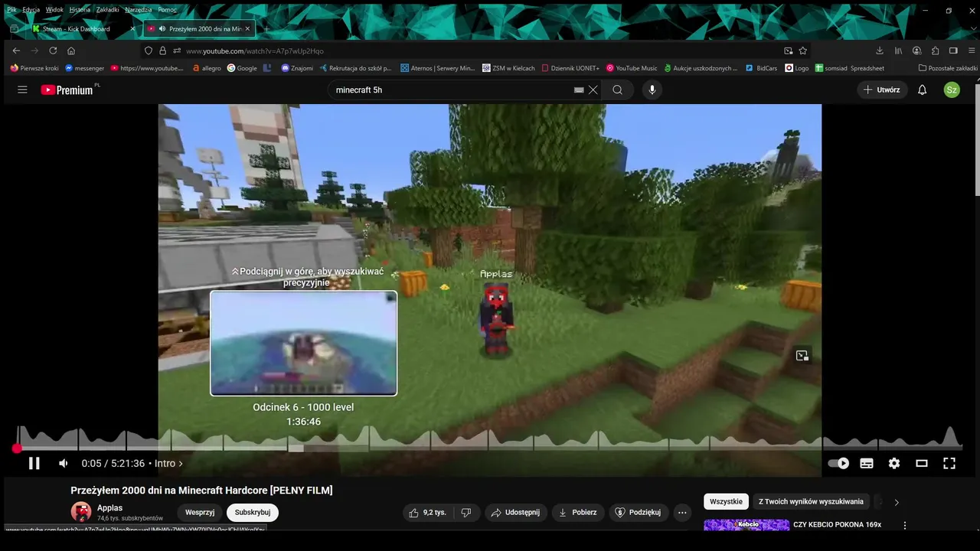The height and width of the screenshot is (551, 980).
Task: Click the expand icon overlay on the video
Action: (802, 355)
